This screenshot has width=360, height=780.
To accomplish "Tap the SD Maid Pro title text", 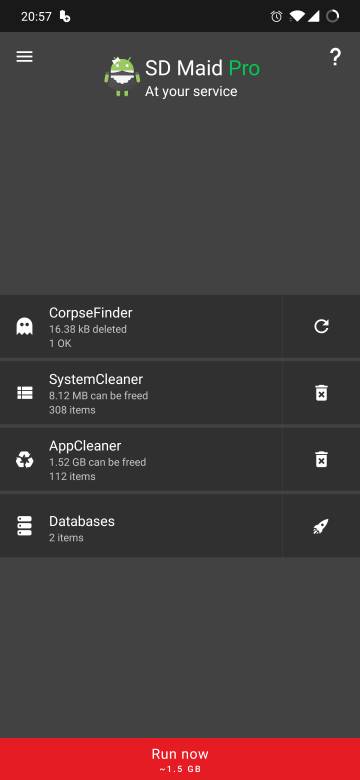I will click(x=202, y=69).
